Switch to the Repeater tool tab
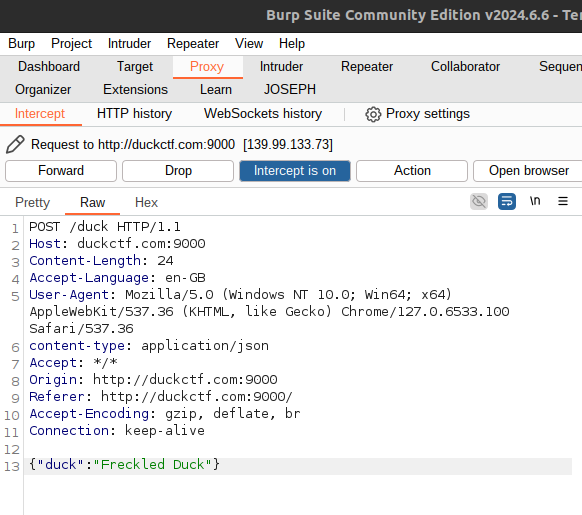Screen dimensions: 582x515 [x=367, y=67]
